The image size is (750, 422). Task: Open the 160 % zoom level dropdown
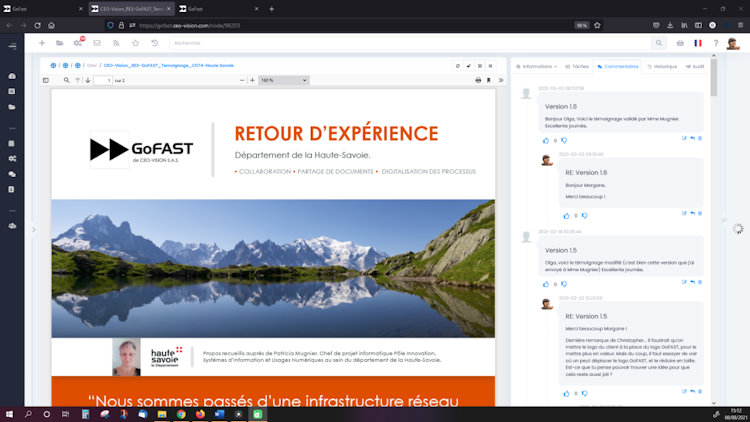(x=284, y=80)
